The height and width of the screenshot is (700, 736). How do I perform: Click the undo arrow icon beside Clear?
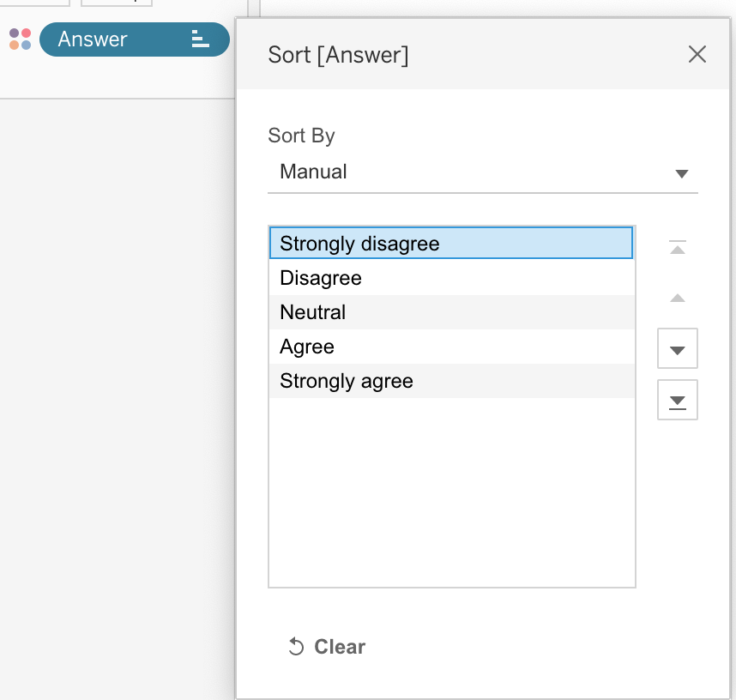[296, 647]
